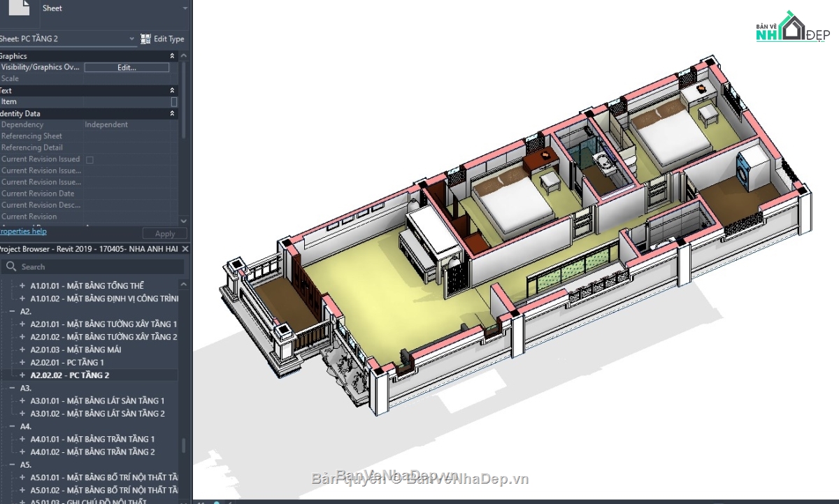Image resolution: width=839 pixels, height=504 pixels.
Task: Collapse the Text properties section
Action: pos(172,90)
